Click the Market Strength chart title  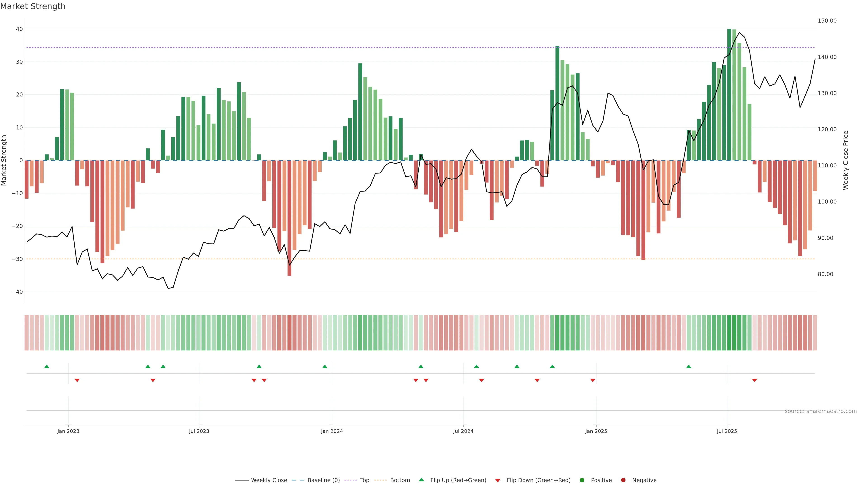tap(33, 6)
